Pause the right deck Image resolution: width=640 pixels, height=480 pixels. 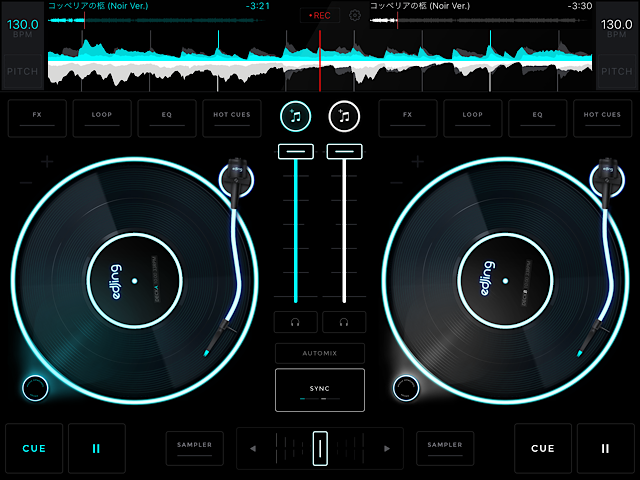[x=606, y=448]
